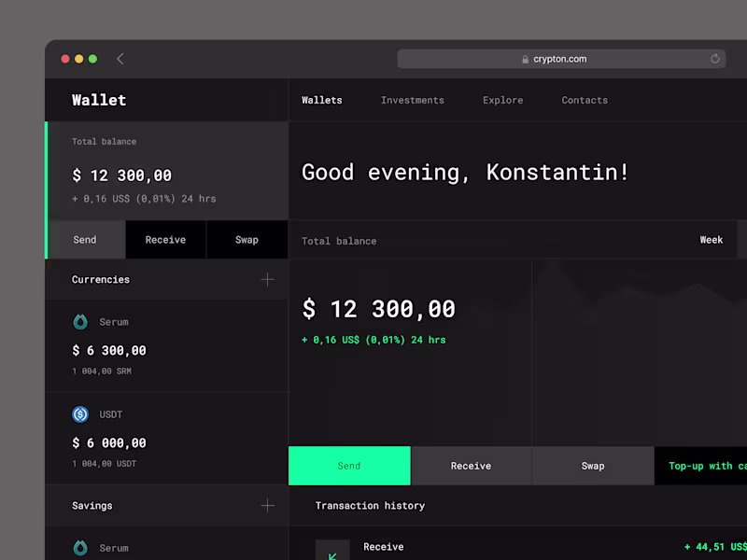The image size is (747, 560).
Task: Click the Serum icon under Savings
Action: pyautogui.click(x=79, y=548)
